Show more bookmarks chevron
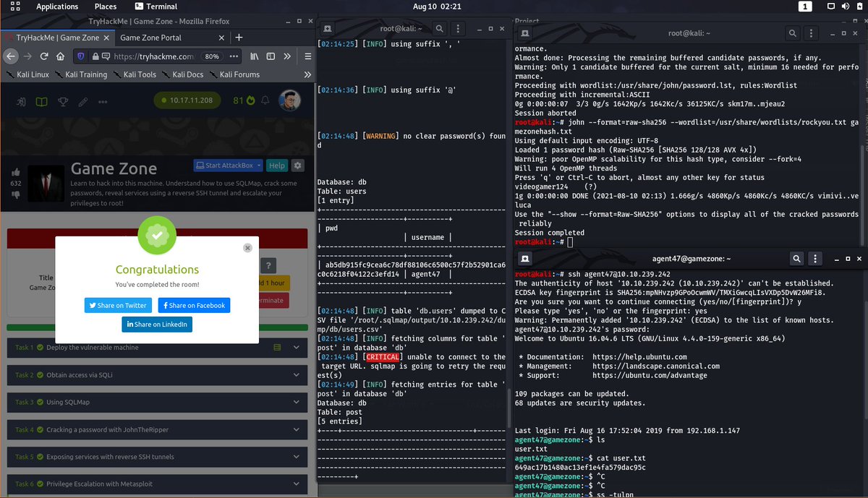This screenshot has width=868, height=498. [x=307, y=74]
